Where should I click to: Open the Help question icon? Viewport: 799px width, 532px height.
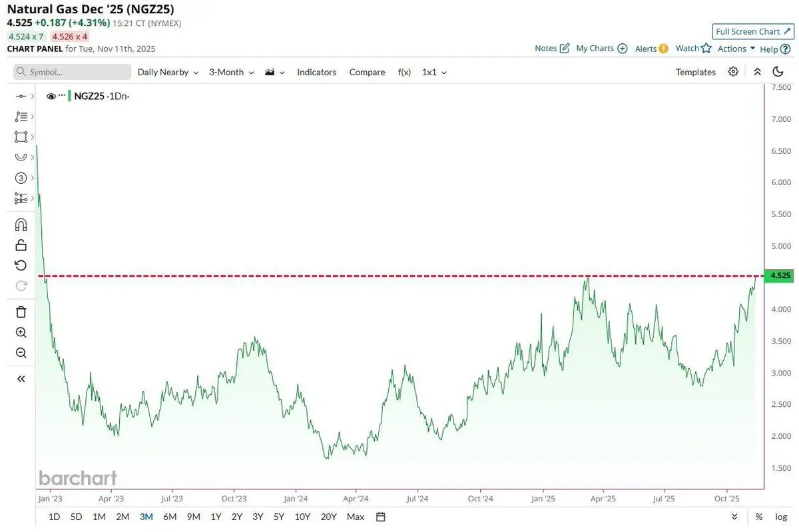click(786, 49)
